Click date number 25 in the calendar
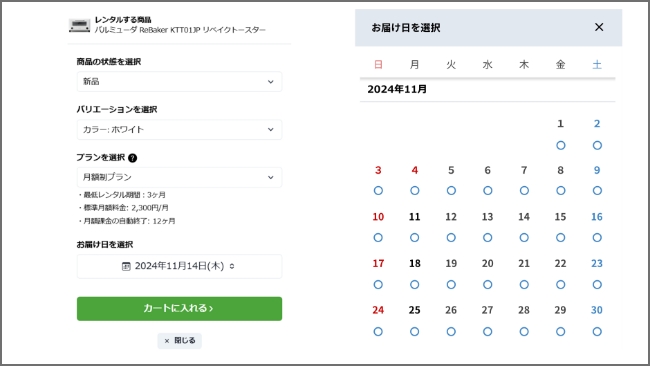 tap(415, 310)
